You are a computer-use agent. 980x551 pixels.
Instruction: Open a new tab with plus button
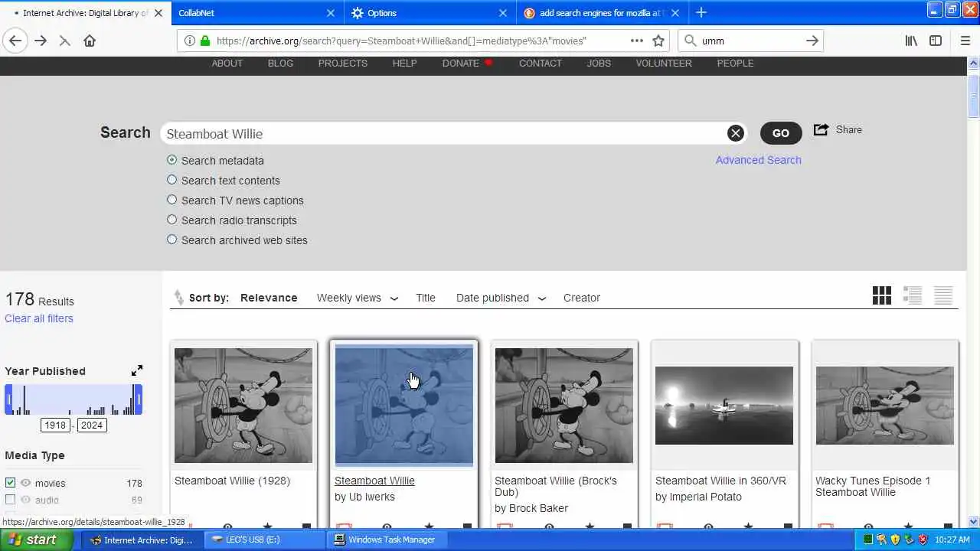701,12
